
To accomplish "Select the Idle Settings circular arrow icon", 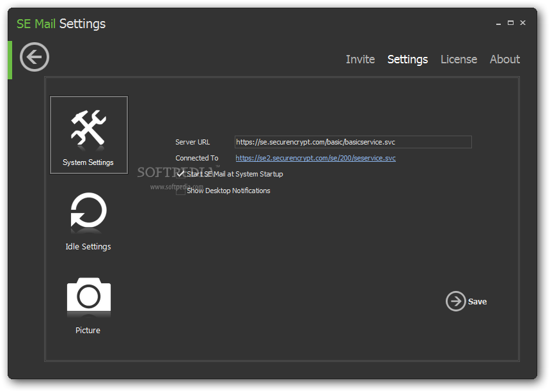I will point(88,210).
